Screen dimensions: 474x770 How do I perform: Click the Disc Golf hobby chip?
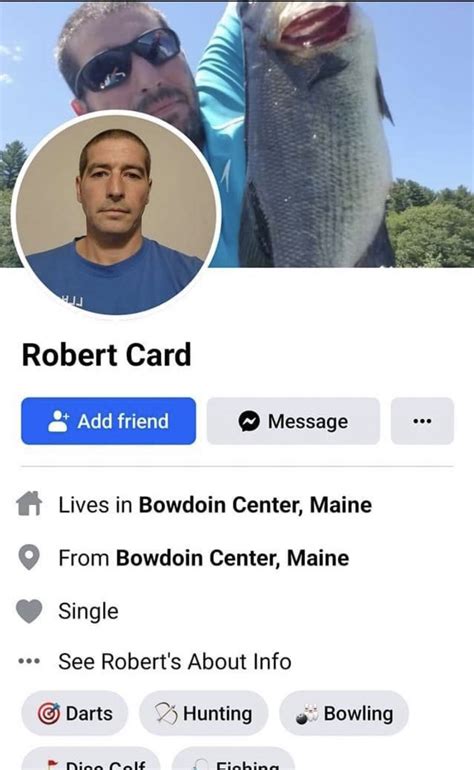91,759
